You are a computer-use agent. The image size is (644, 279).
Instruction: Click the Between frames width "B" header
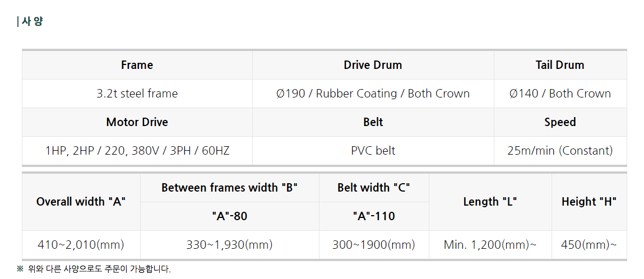pyautogui.click(x=230, y=188)
